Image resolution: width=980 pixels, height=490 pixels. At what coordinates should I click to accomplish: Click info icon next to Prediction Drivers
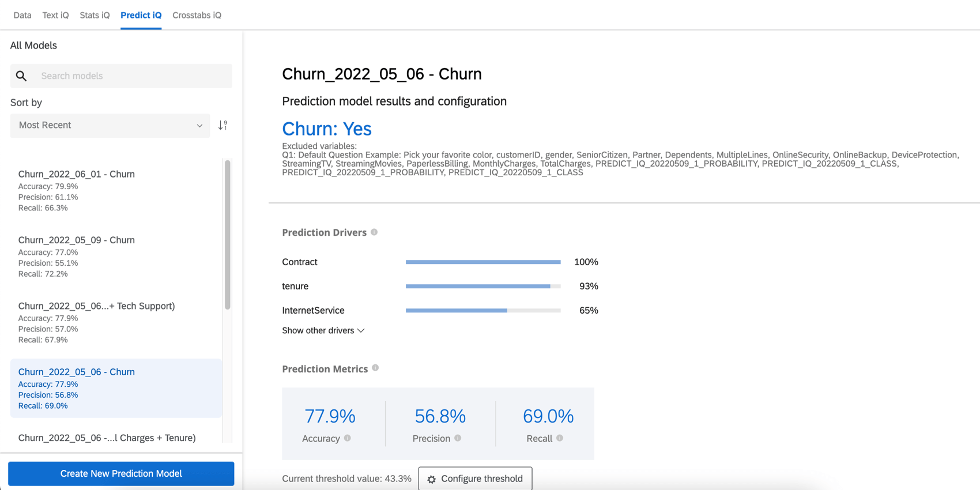tap(374, 232)
